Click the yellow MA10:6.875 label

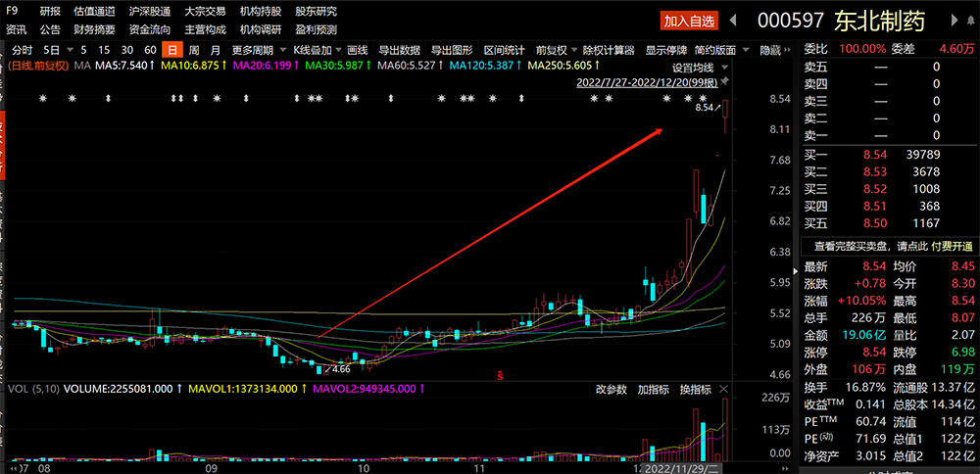click(x=193, y=65)
